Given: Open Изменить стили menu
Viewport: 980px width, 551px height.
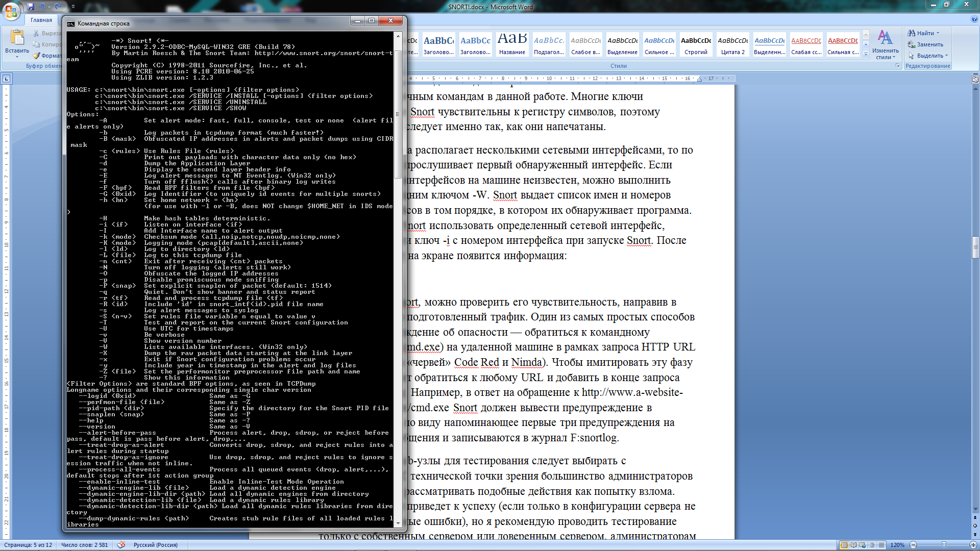Looking at the screenshot, I should pos(885,45).
